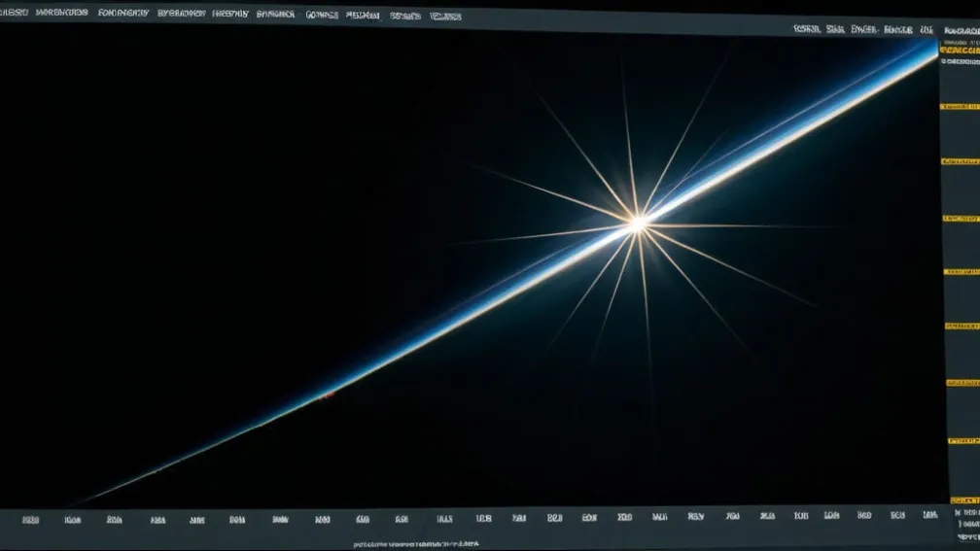Select the first tab in the top-right toolbar group

coord(806,29)
